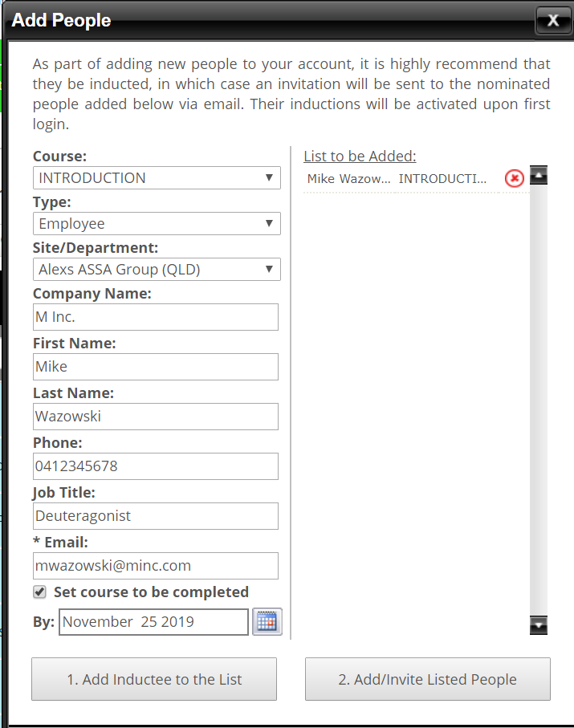The width and height of the screenshot is (574, 728).
Task: Open the Course dropdown showing INTRODUCTION
Action: point(157,178)
